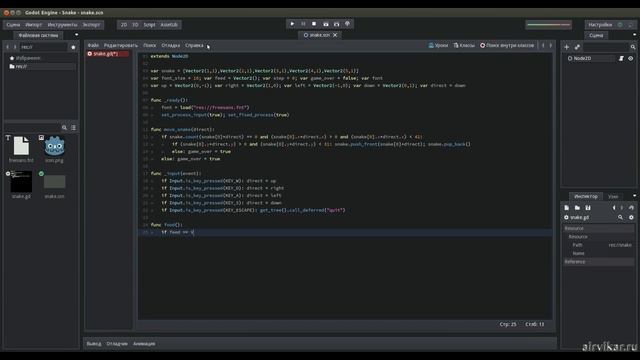Open the Импорт menu

coord(33,25)
